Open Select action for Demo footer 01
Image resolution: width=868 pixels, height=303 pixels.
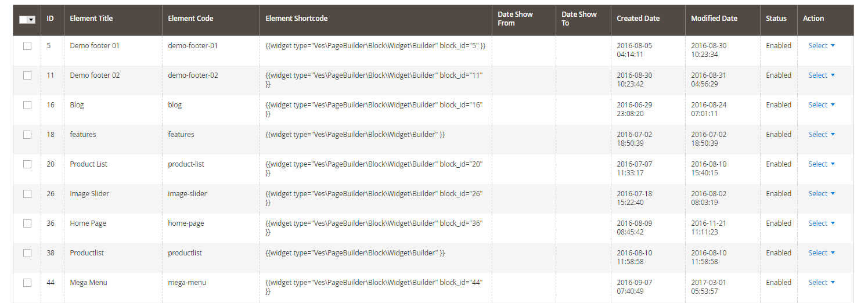click(x=822, y=46)
